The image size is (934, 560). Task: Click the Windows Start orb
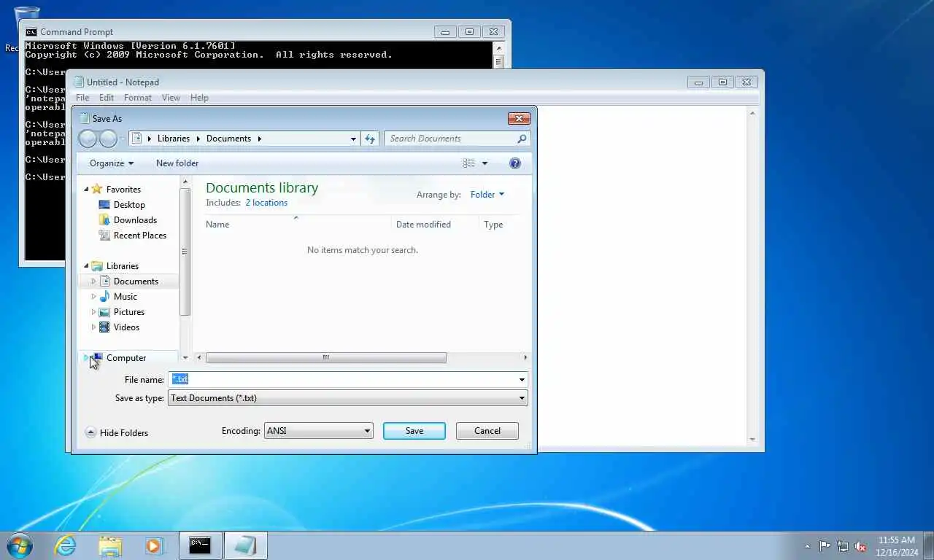[19, 545]
